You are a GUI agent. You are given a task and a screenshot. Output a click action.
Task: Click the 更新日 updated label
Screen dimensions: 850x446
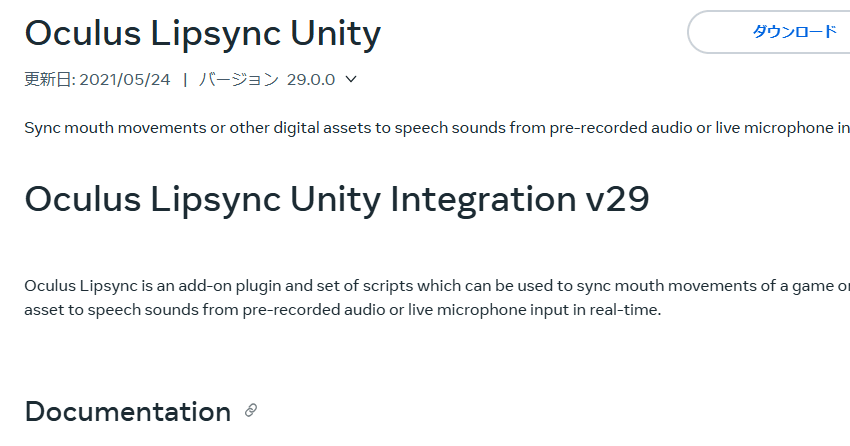tap(48, 80)
